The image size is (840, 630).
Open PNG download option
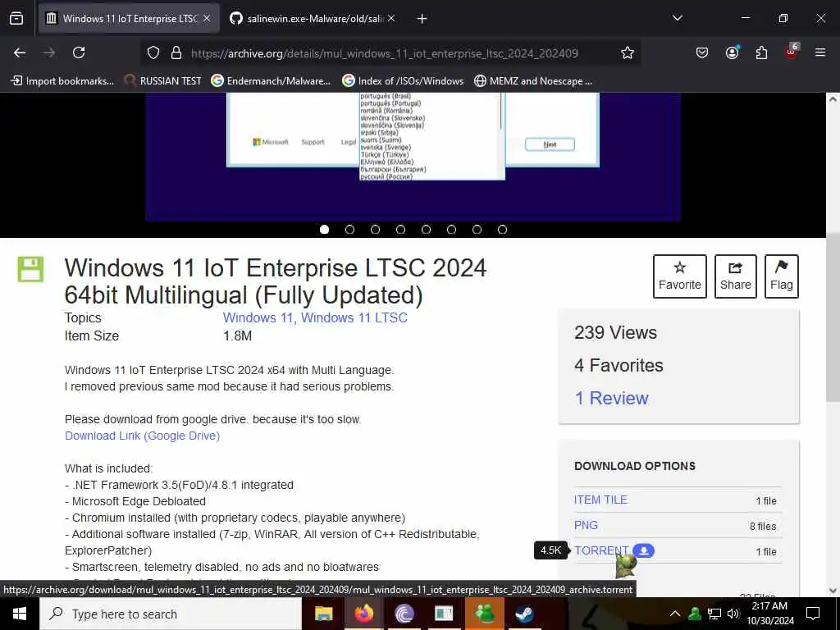click(x=586, y=526)
